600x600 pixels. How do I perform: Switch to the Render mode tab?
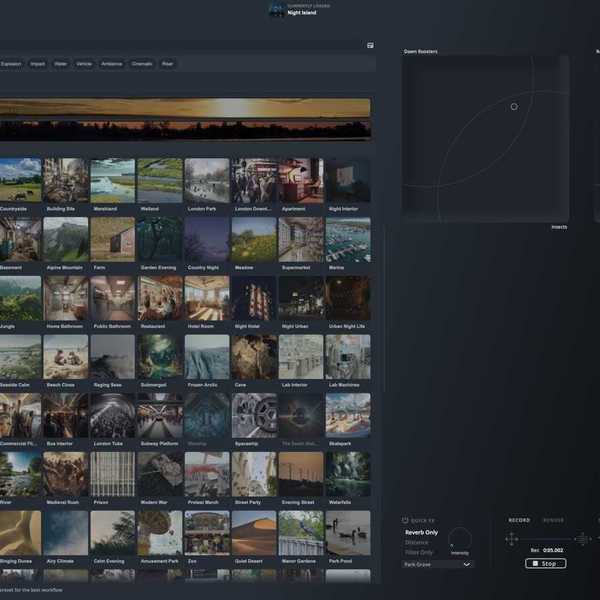(x=553, y=520)
